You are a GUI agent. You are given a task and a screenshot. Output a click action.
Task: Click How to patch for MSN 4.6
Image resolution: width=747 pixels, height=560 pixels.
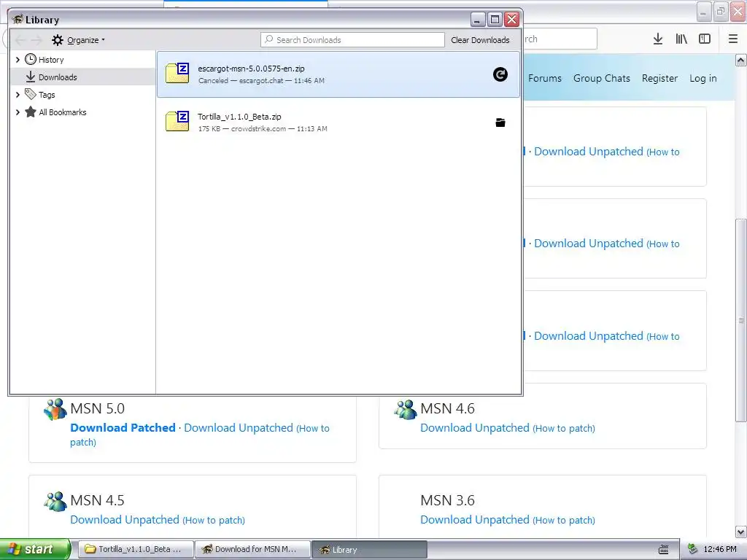point(564,428)
